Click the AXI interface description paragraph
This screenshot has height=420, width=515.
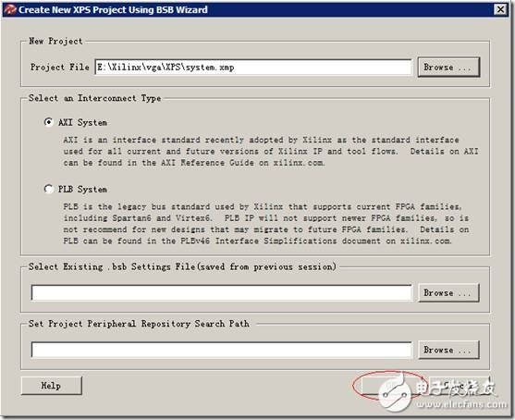(271, 151)
